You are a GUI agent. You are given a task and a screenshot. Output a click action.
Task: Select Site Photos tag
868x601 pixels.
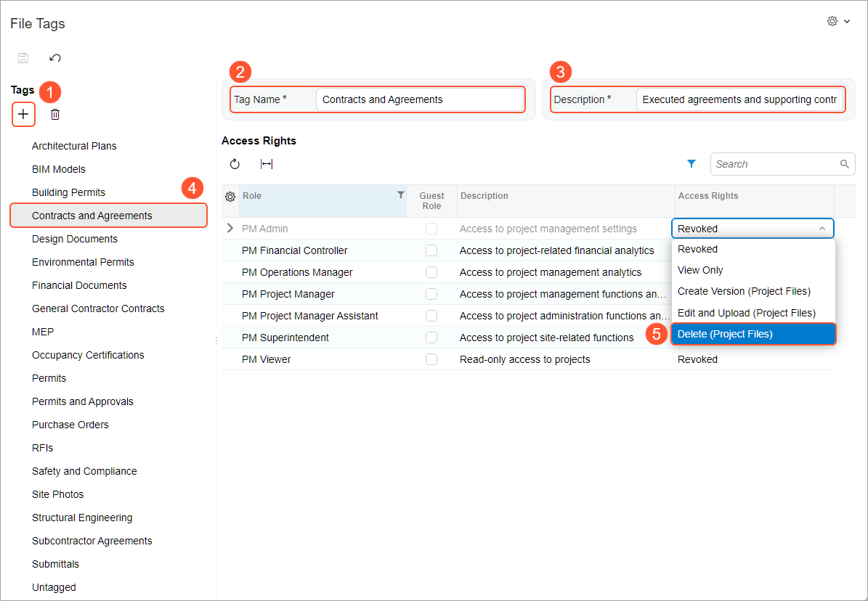[57, 495]
